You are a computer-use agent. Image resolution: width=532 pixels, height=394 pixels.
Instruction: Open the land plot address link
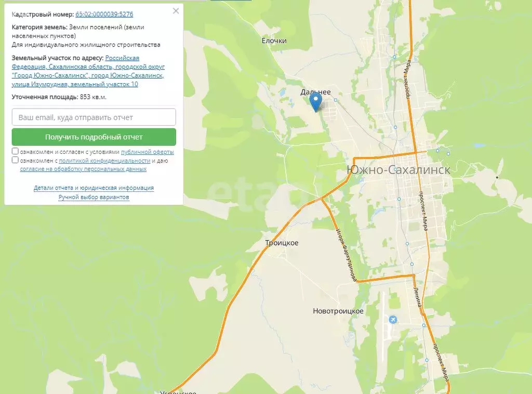click(88, 71)
